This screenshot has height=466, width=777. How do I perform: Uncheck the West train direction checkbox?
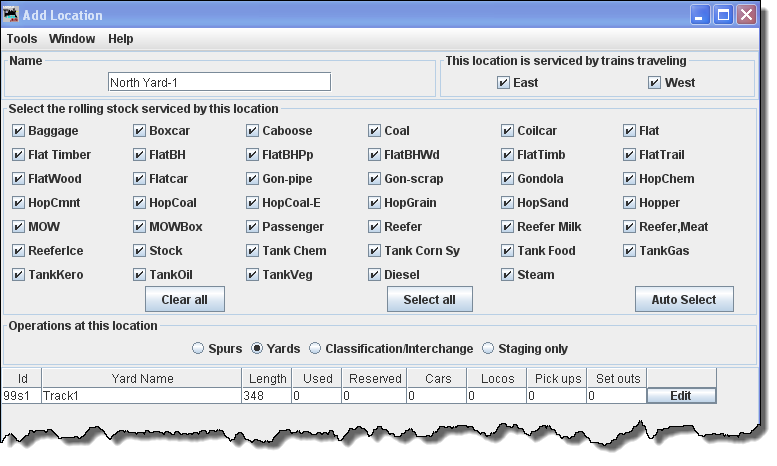coord(654,83)
